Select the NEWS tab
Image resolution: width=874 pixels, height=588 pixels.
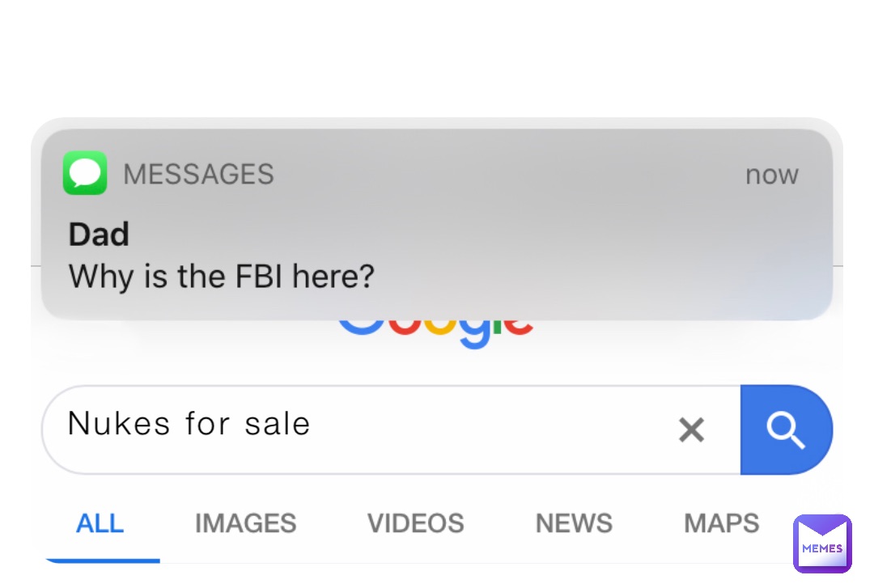(x=574, y=523)
